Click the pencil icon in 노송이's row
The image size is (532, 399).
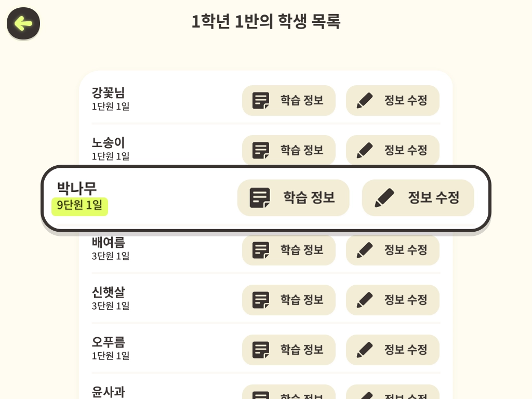365,150
